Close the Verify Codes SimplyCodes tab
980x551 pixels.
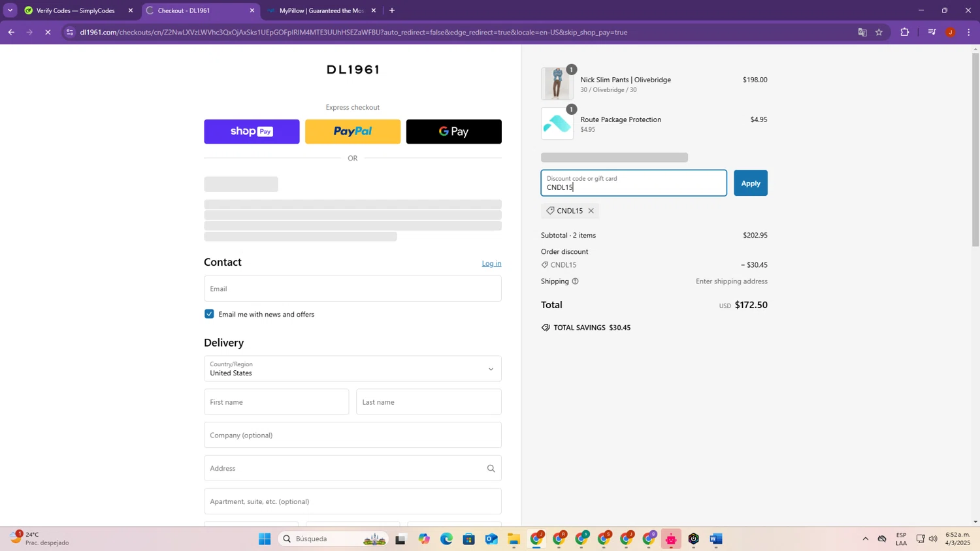tap(131, 10)
